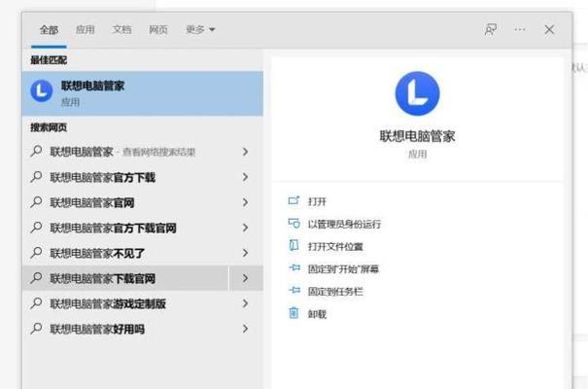
Task: Click search icon beside 联想电脑管家官网
Action: [36, 202]
